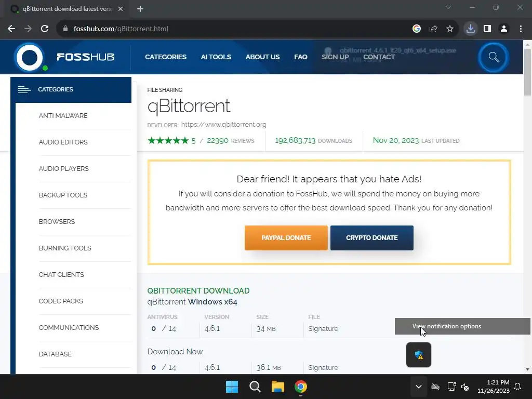Screen dimensions: 532x399
Task: Open the FAQ nav item
Action: 301,57
